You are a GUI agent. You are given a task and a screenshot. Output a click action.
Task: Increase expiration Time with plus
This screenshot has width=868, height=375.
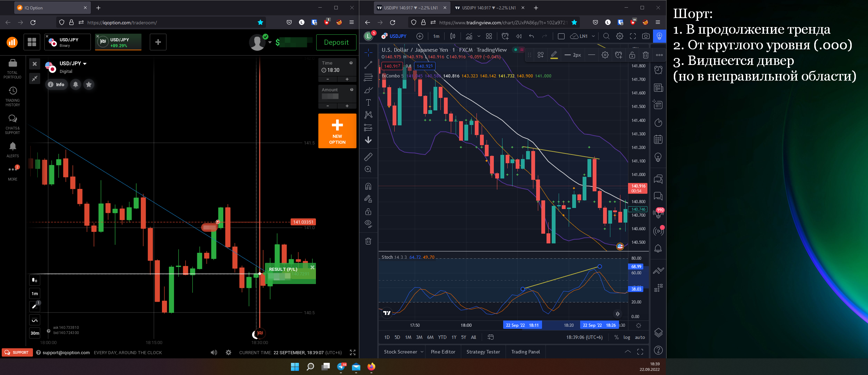347,79
